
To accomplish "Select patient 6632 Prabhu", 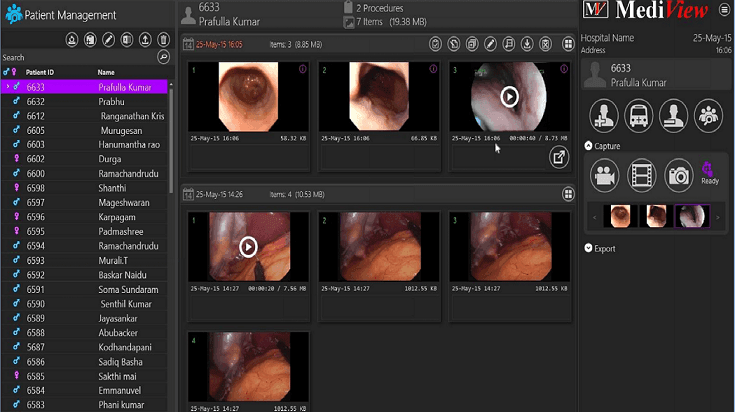I will [x=84, y=101].
